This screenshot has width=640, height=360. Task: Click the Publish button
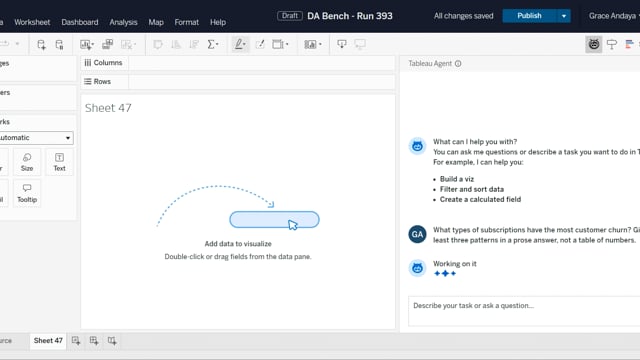pyautogui.click(x=529, y=16)
